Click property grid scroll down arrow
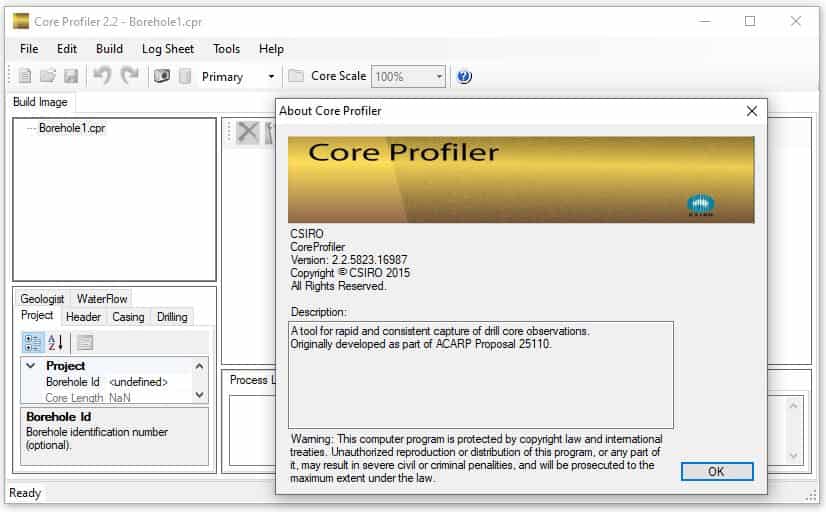The image size is (826, 512). click(x=199, y=395)
